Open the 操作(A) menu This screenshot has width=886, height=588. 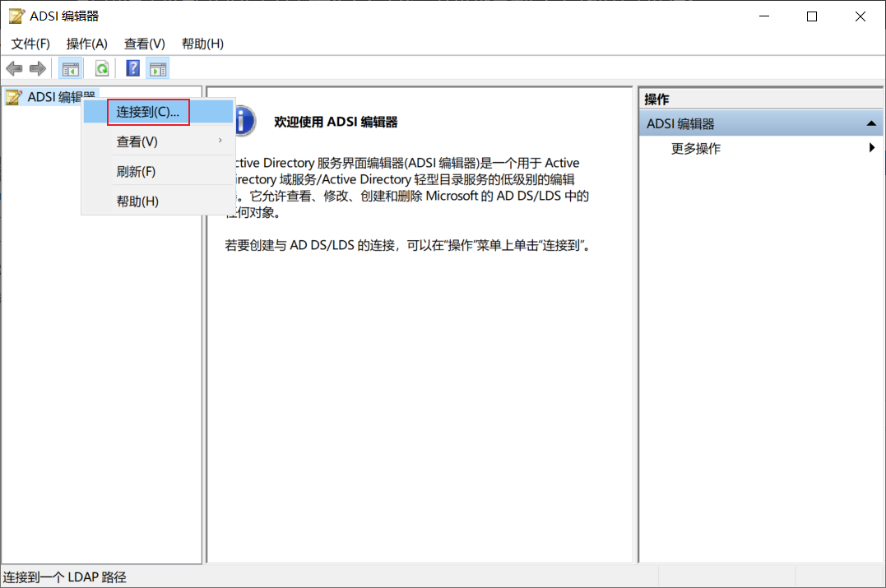pyautogui.click(x=86, y=44)
